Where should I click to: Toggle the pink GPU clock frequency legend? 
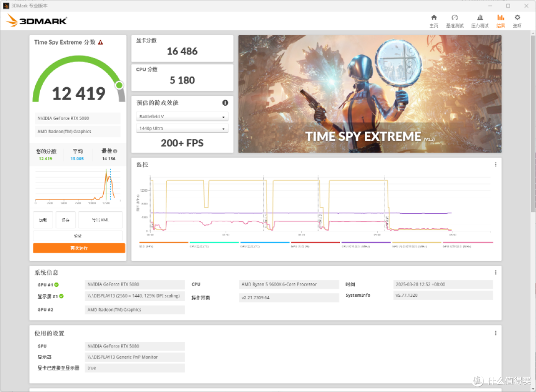(468, 244)
